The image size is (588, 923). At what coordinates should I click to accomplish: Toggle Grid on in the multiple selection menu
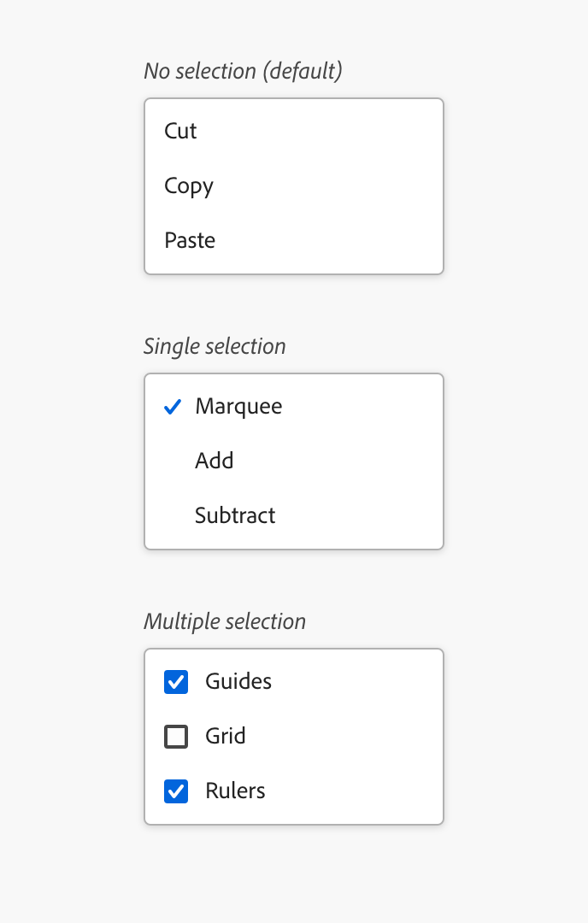[225, 737]
